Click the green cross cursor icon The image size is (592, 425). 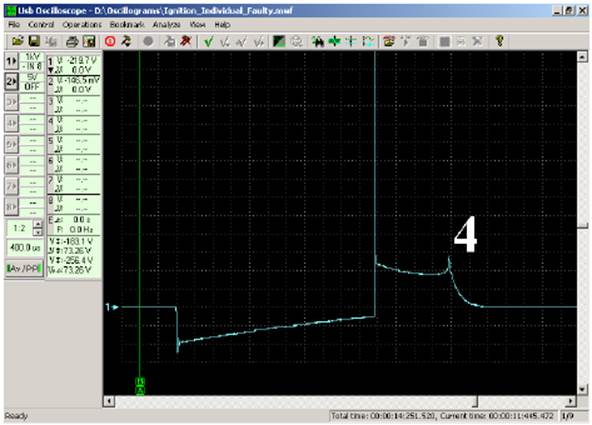335,41
